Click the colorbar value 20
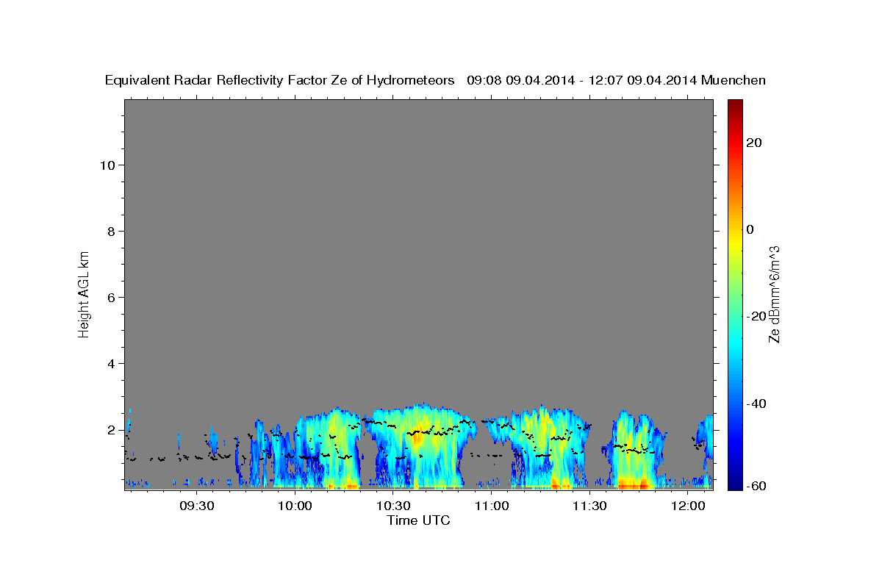 coord(753,143)
